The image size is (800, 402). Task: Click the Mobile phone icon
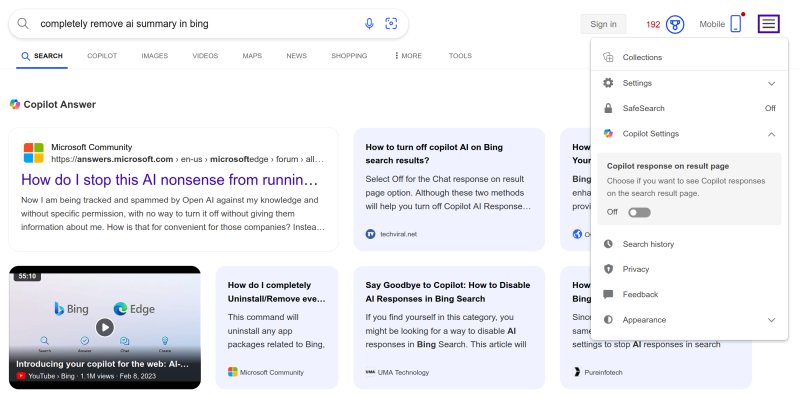pyautogui.click(x=736, y=24)
